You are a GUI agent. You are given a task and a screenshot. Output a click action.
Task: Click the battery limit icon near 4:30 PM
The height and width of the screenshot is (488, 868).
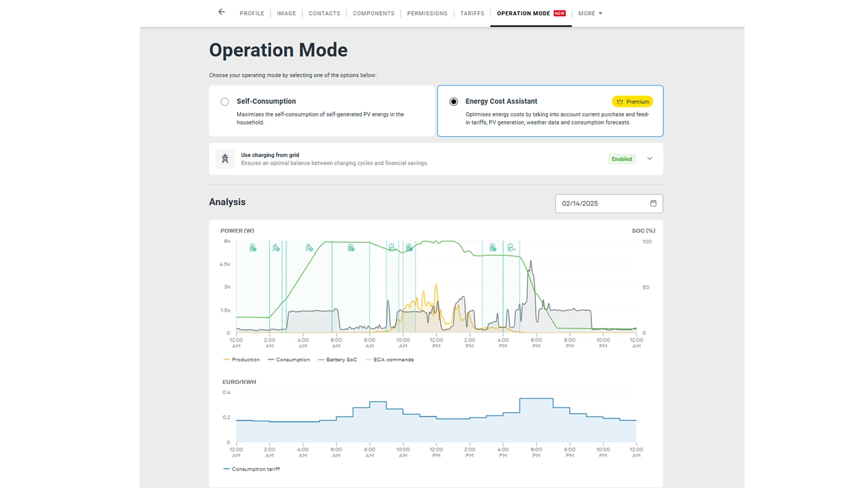point(511,248)
